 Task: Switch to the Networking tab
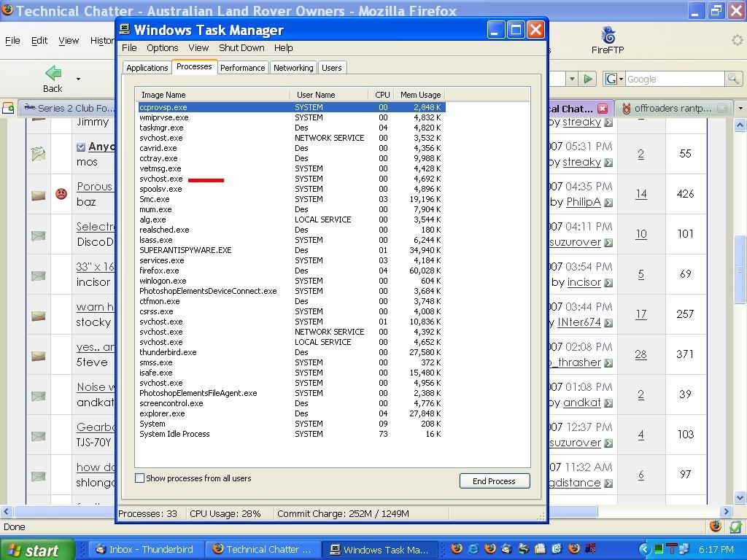293,68
